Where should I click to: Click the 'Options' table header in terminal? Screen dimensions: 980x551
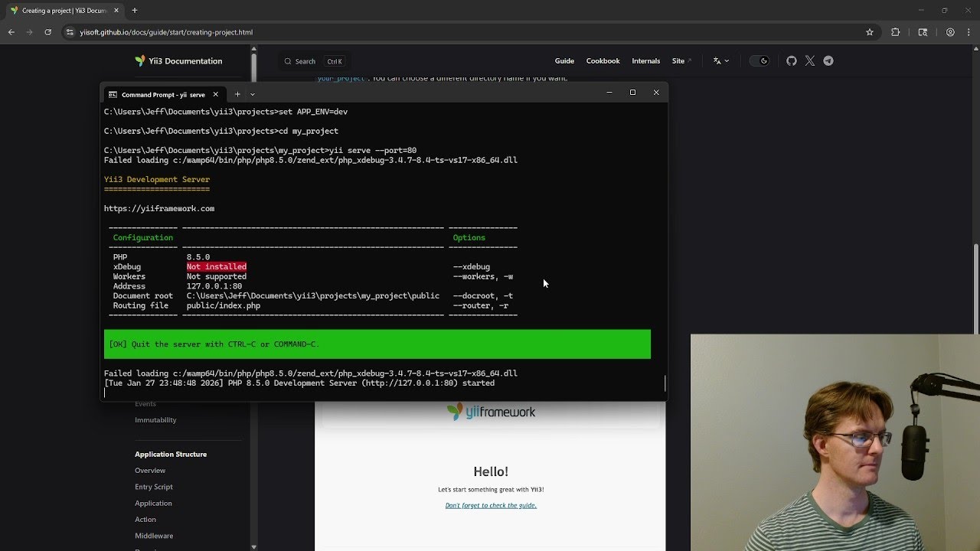[469, 238]
